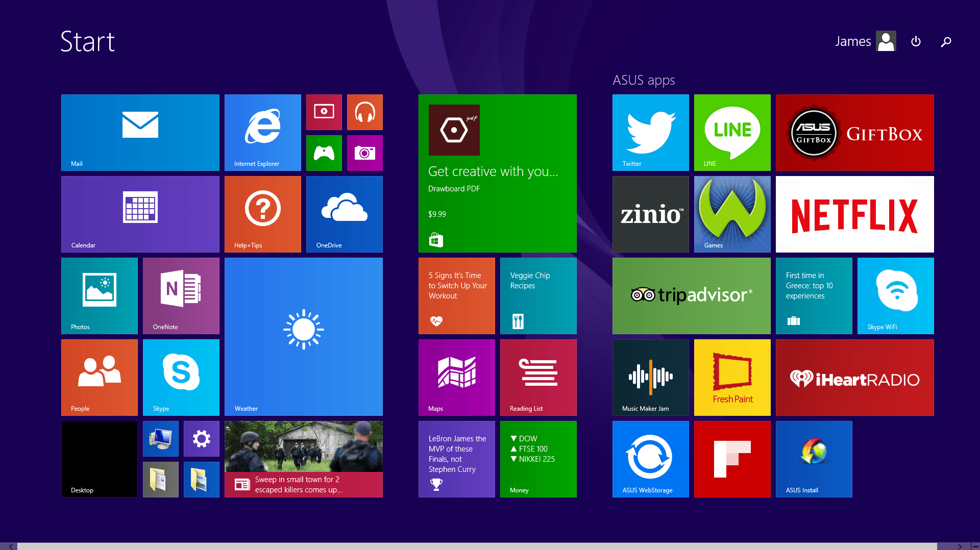The image size is (980, 550).
Task: Open the OneDrive tile
Action: click(345, 214)
